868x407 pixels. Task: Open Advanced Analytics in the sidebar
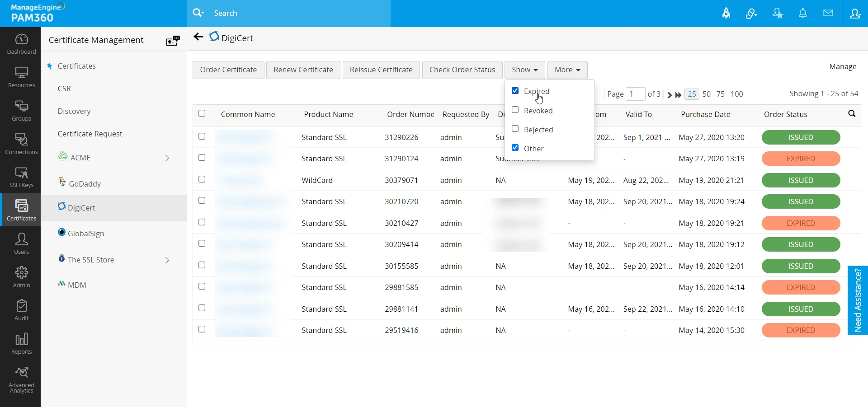click(21, 379)
